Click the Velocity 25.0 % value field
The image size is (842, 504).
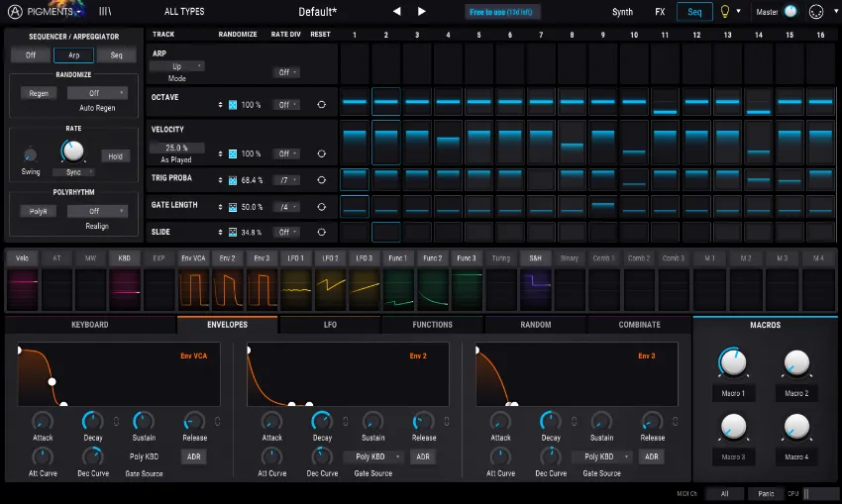pos(176,148)
